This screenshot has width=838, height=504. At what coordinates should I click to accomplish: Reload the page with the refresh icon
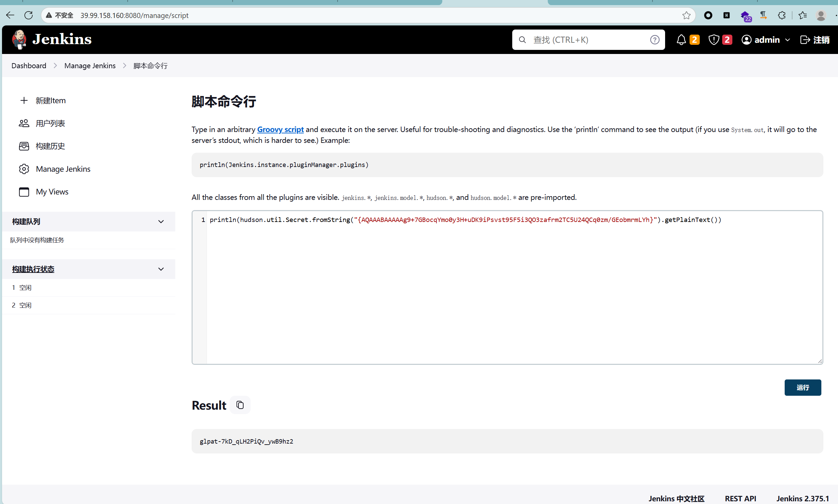click(x=29, y=15)
